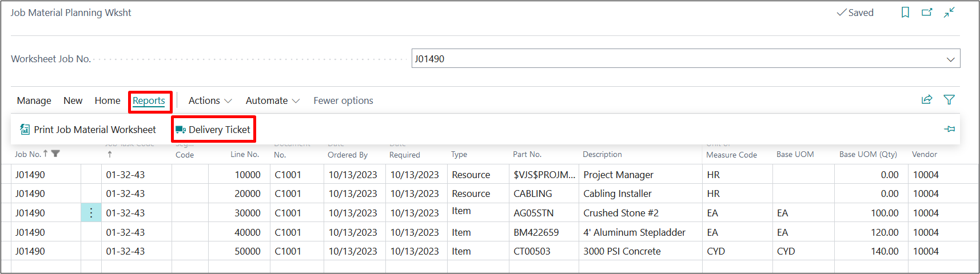This screenshot has width=980, height=274.
Task: Select the Crushed Stone #2 description cell
Action: click(x=621, y=213)
